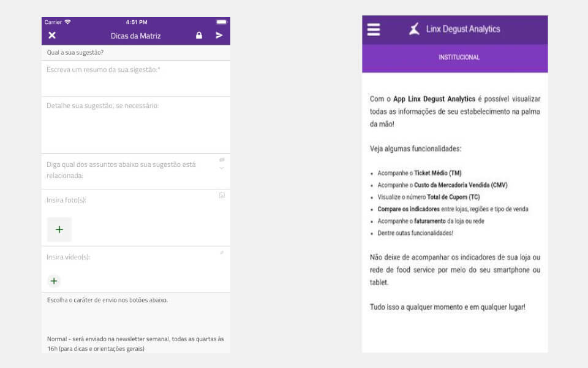Tap 'Insira vídeo(s):' label

(68, 257)
